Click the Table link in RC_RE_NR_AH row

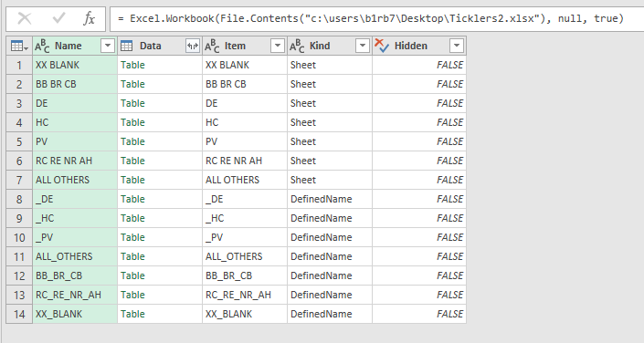(132, 295)
